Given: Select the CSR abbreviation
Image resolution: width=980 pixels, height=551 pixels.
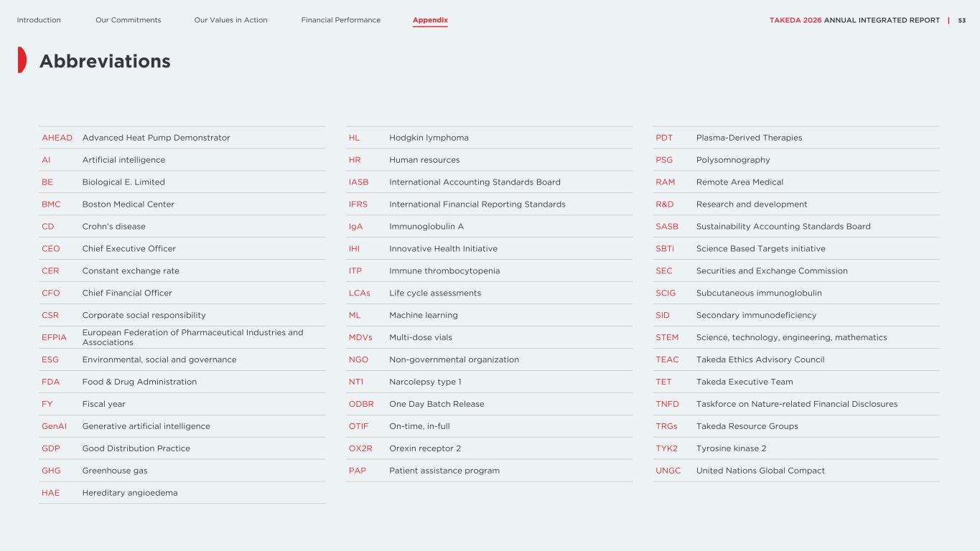Looking at the screenshot, I should tap(50, 316).
